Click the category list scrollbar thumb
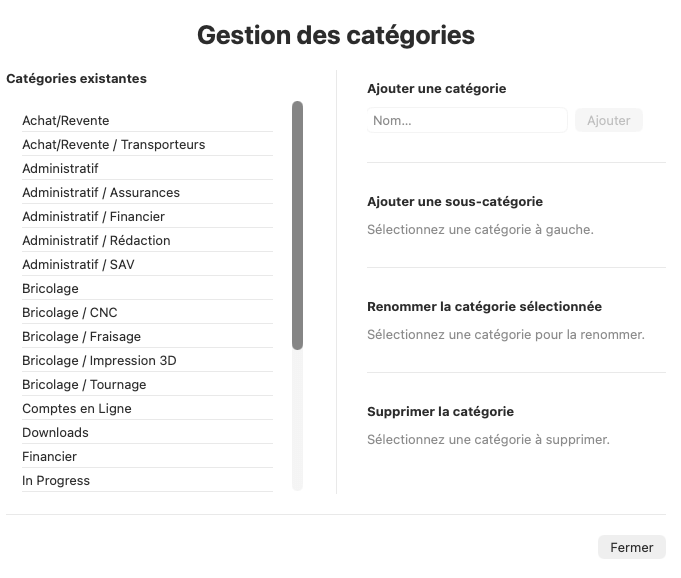The image size is (681, 578). (x=297, y=225)
